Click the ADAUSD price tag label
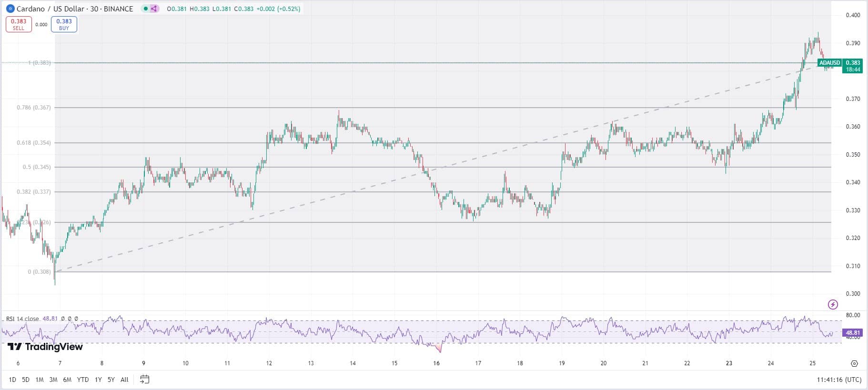Image resolution: width=868 pixels, height=390 pixels. [x=829, y=63]
